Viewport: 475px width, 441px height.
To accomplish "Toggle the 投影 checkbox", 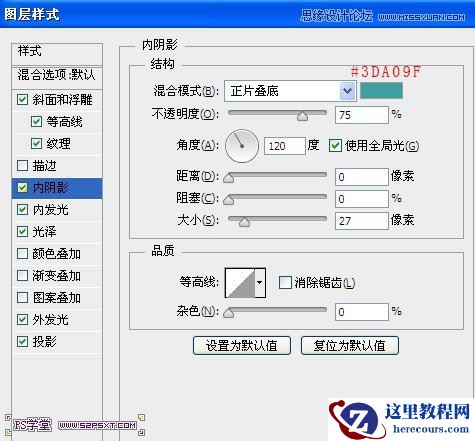I will point(22,342).
